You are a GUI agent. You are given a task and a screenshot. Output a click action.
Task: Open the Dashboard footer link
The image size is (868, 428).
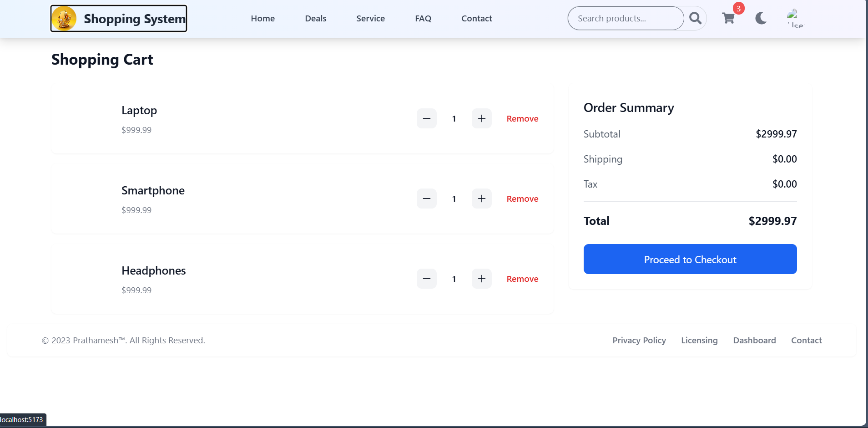754,341
